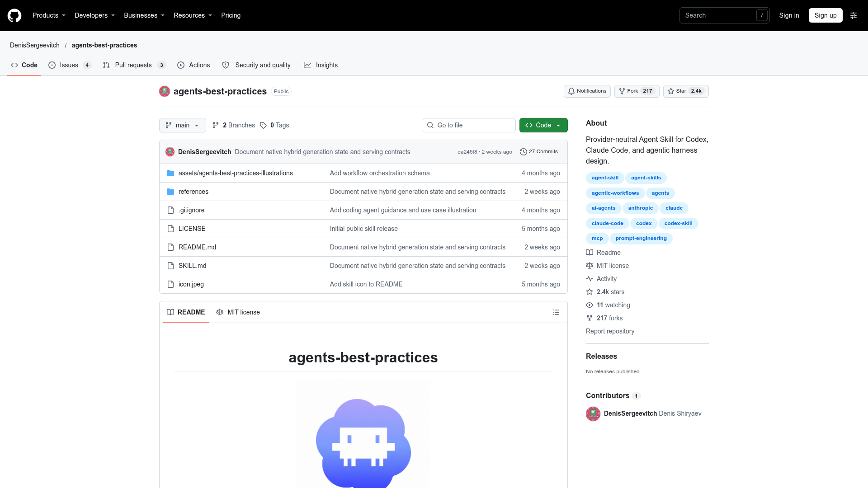Click the skill icon image in README
This screenshot has width=868, height=488.
363,433
